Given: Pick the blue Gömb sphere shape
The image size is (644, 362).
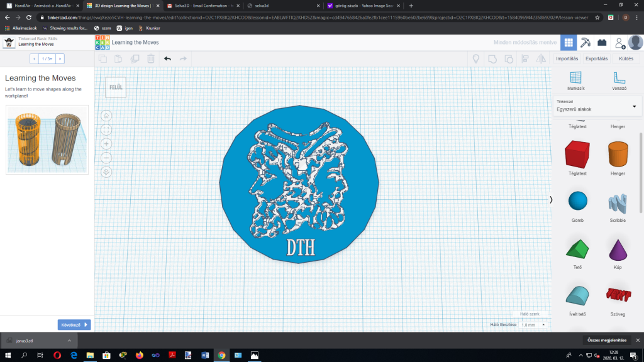Looking at the screenshot, I should tap(578, 201).
